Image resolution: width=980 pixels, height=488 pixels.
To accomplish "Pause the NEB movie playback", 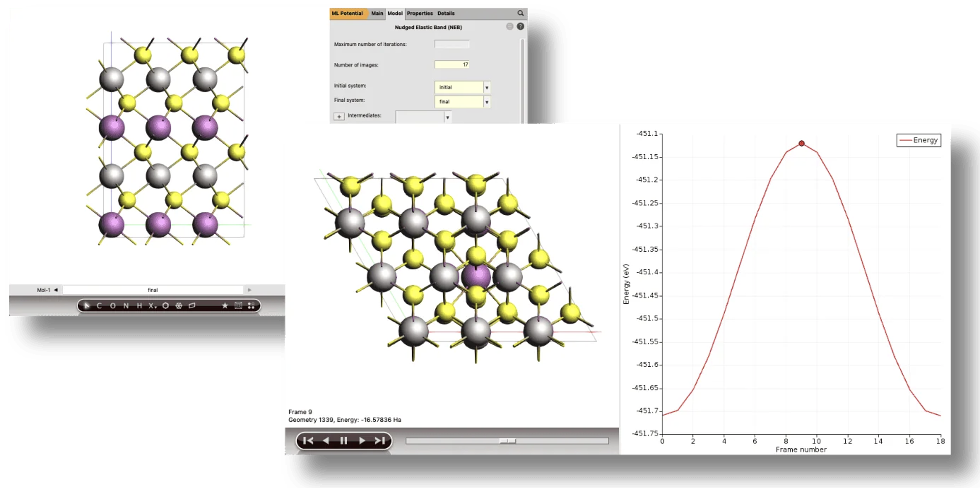I will pos(344,441).
